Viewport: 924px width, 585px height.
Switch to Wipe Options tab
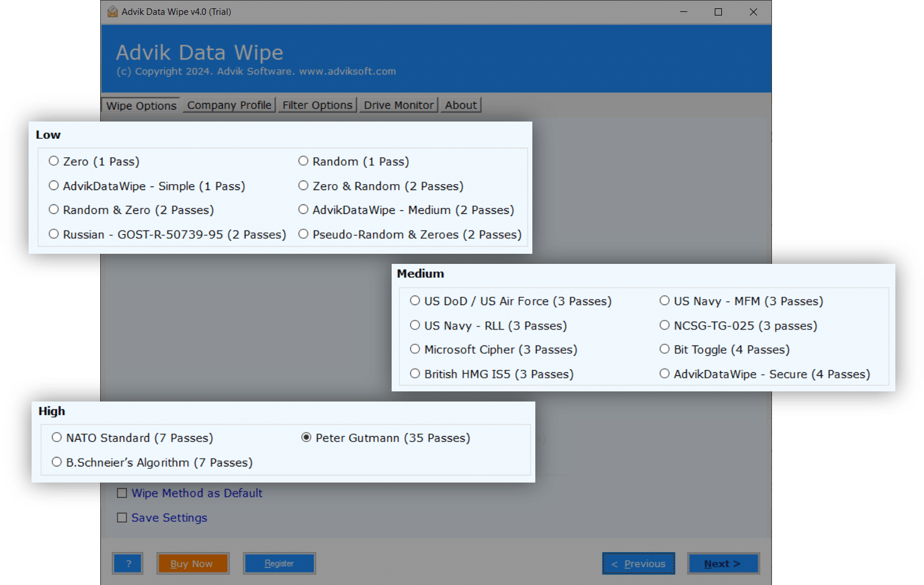(141, 105)
